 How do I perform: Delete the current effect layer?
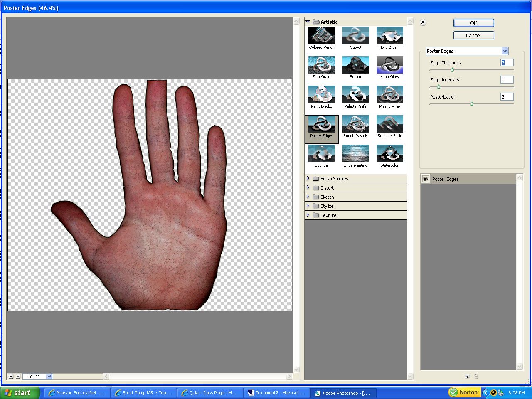(x=476, y=376)
